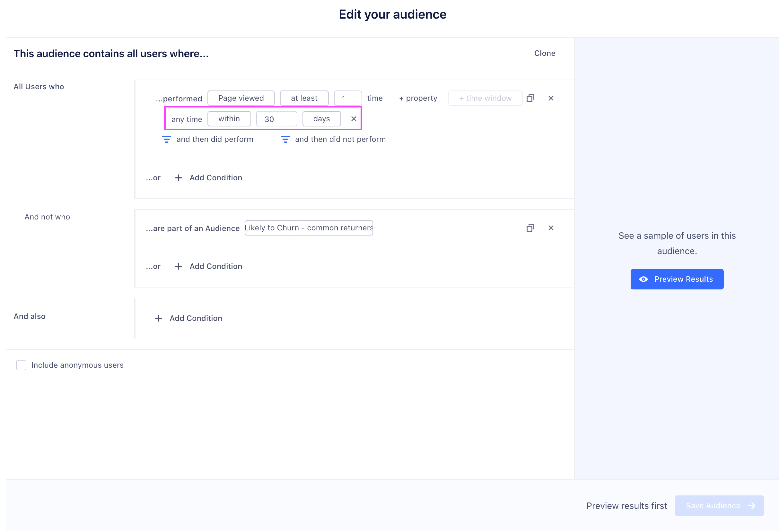Remove the 30 days time window row

(x=354, y=119)
